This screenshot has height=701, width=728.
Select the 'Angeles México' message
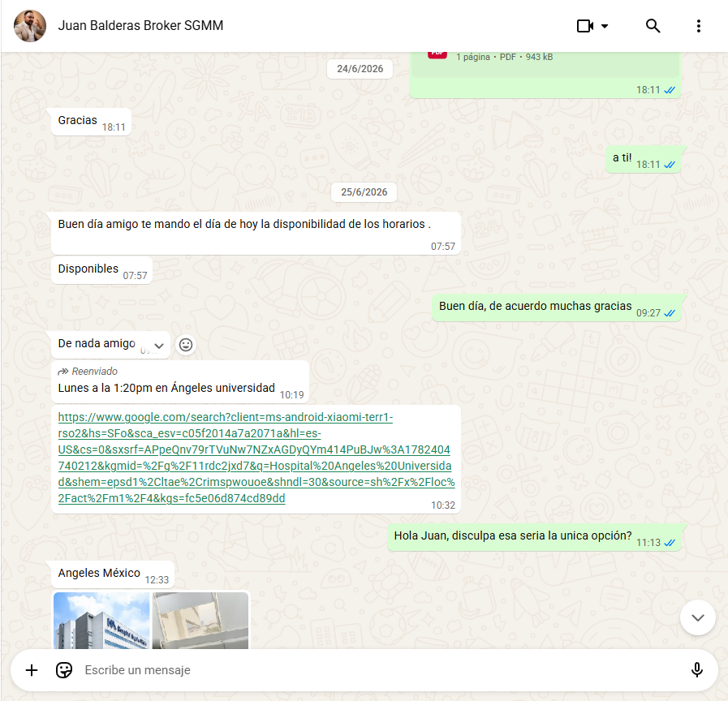click(113, 574)
